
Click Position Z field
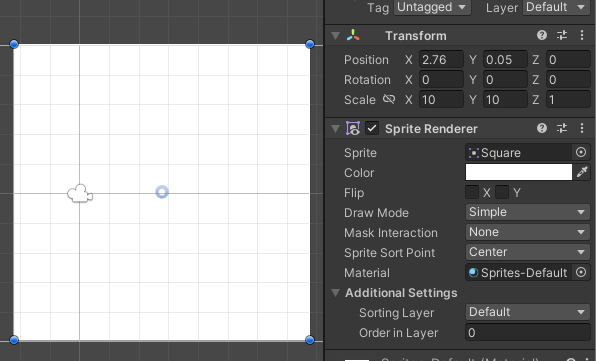[568, 60]
